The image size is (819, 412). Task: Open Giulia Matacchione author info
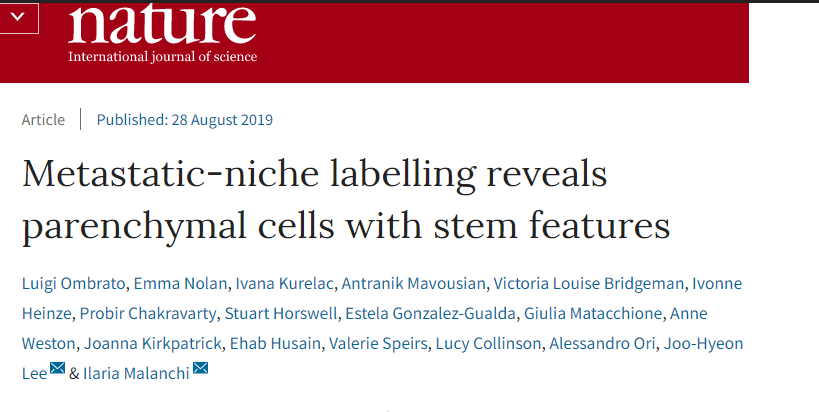[x=593, y=314]
